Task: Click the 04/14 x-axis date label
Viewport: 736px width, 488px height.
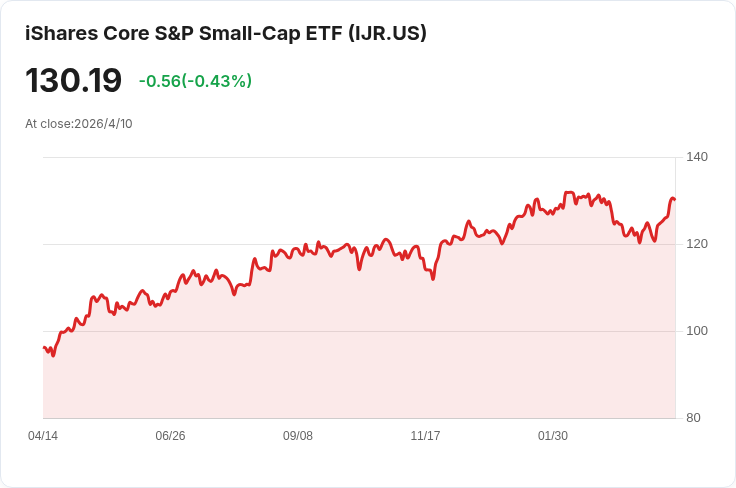Action: tap(43, 435)
